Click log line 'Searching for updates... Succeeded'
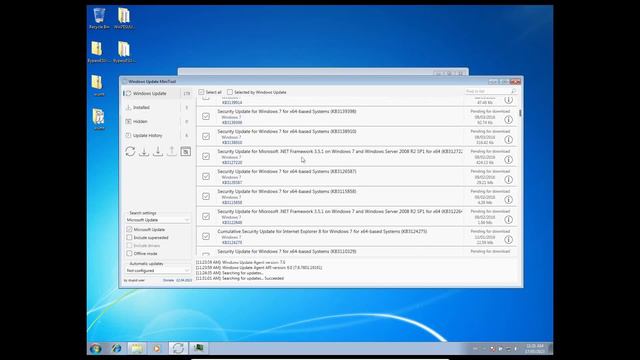The height and width of the screenshot is (360, 640). point(239,278)
